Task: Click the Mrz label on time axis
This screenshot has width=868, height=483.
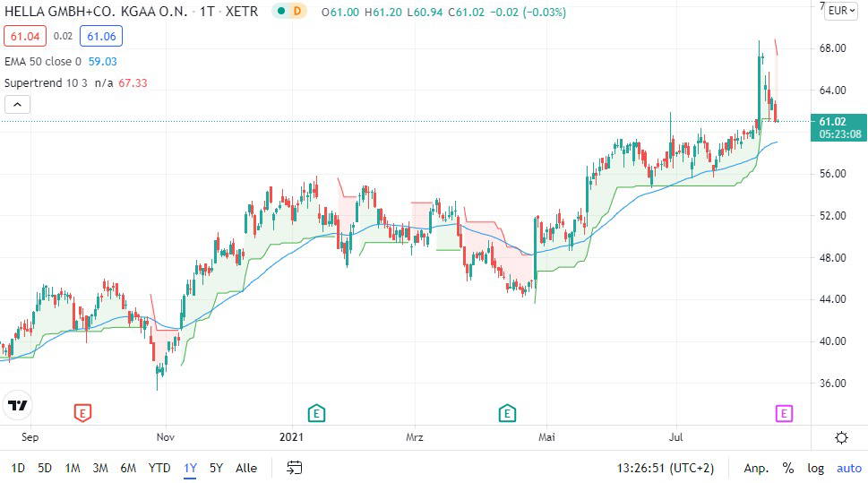Action: click(415, 437)
